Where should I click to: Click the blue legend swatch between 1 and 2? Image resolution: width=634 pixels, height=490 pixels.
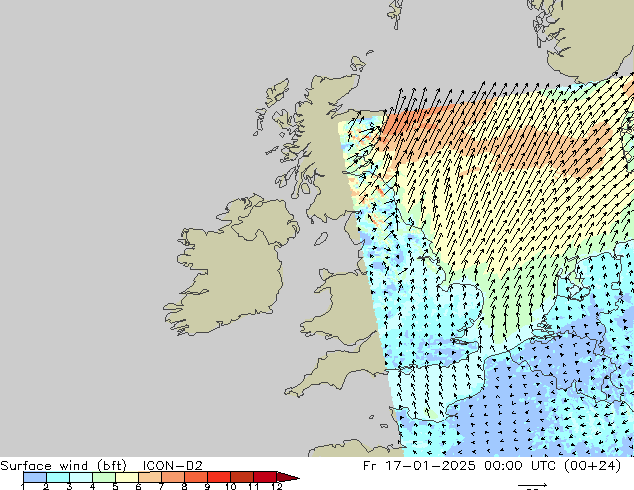(35, 477)
